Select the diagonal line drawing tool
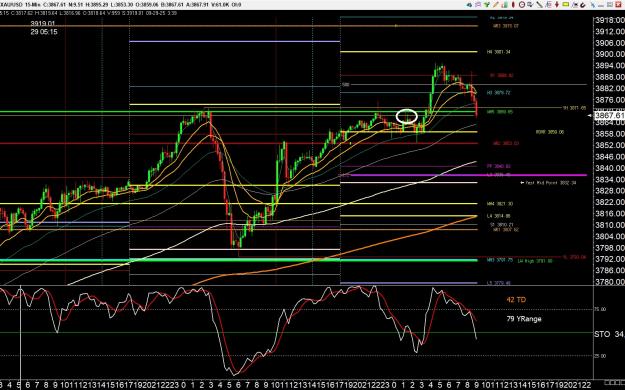 click(539, 5)
